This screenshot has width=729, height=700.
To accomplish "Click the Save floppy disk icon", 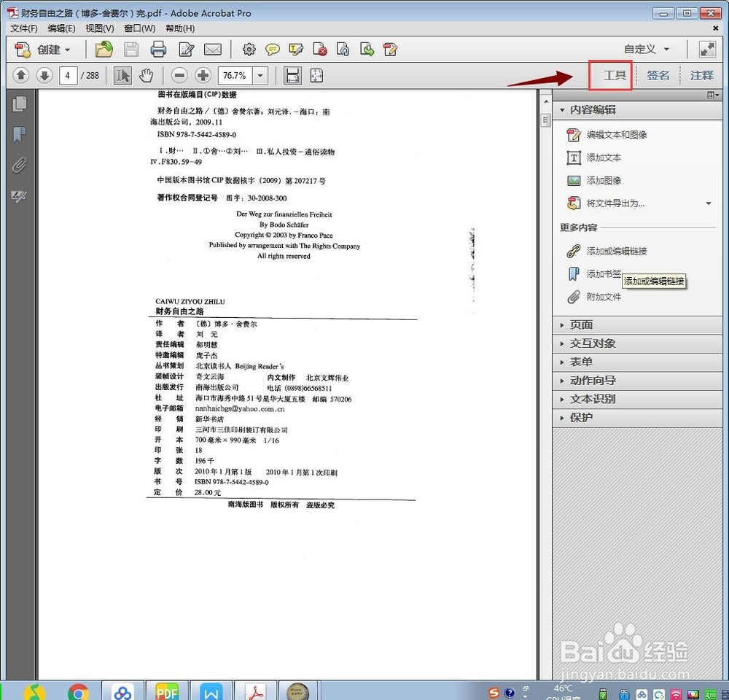I will (x=131, y=50).
